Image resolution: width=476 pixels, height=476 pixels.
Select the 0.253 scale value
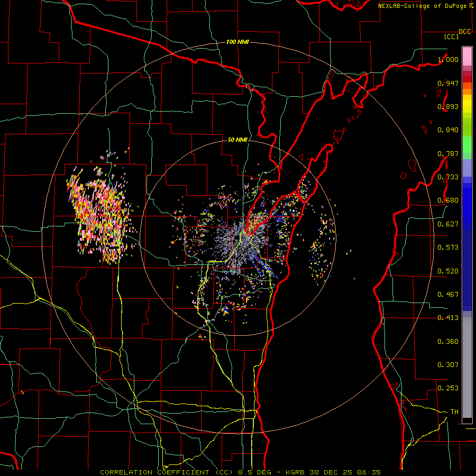[448, 388]
